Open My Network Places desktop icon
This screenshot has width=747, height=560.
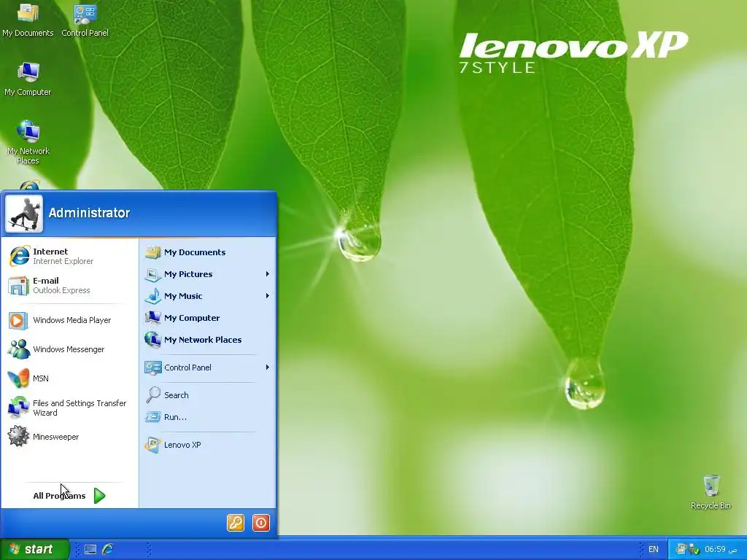click(x=28, y=142)
